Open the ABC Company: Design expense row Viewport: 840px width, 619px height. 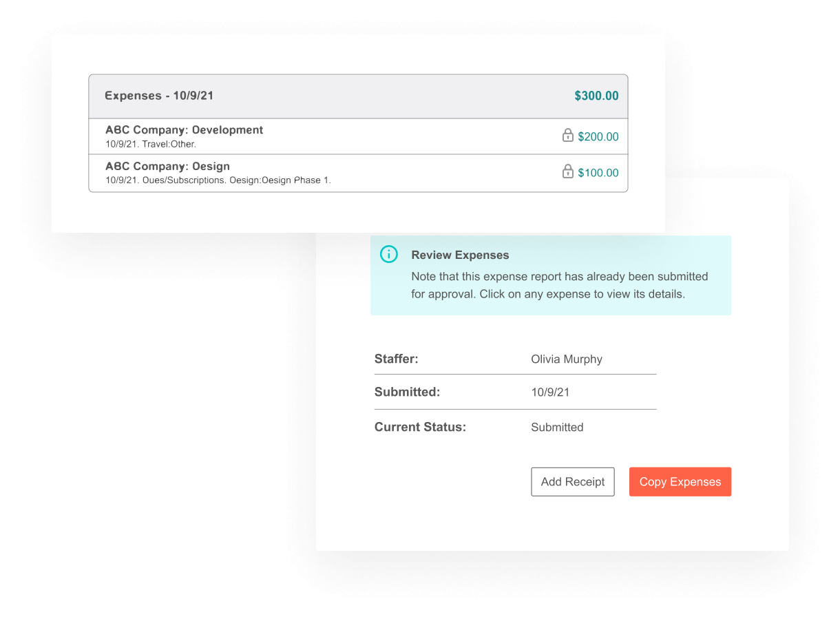358,173
